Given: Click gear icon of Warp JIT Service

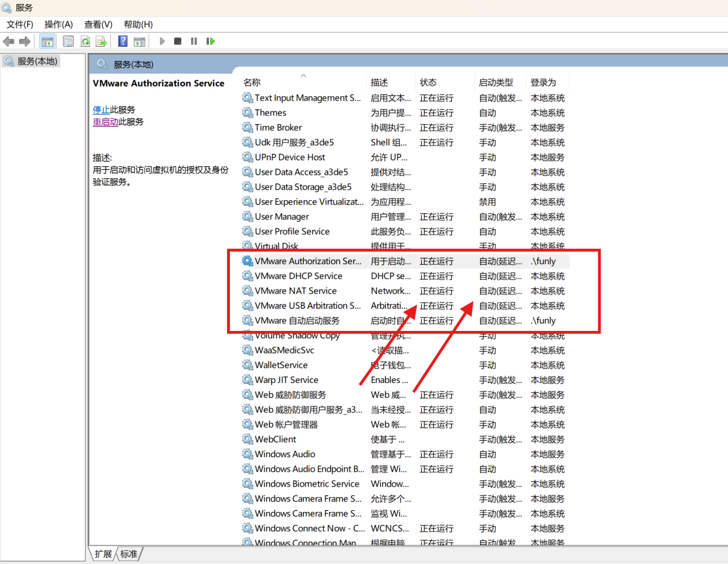Looking at the screenshot, I should pos(247,380).
